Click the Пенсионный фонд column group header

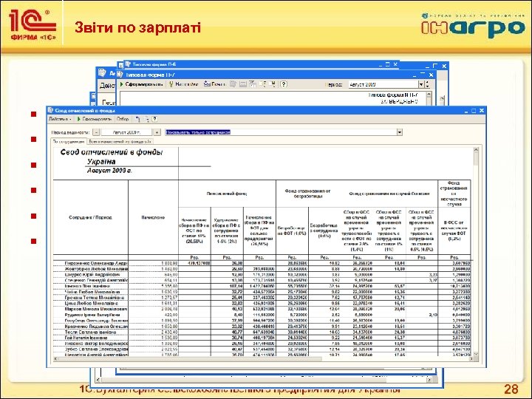point(227,194)
